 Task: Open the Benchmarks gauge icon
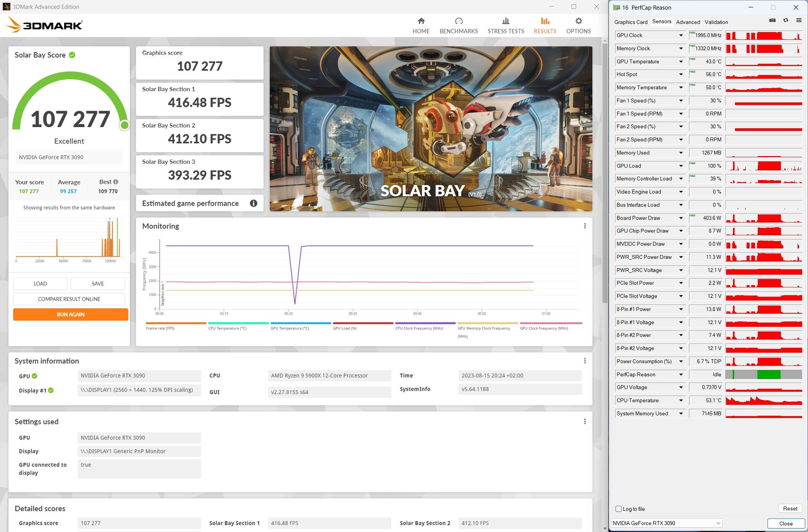(x=459, y=21)
